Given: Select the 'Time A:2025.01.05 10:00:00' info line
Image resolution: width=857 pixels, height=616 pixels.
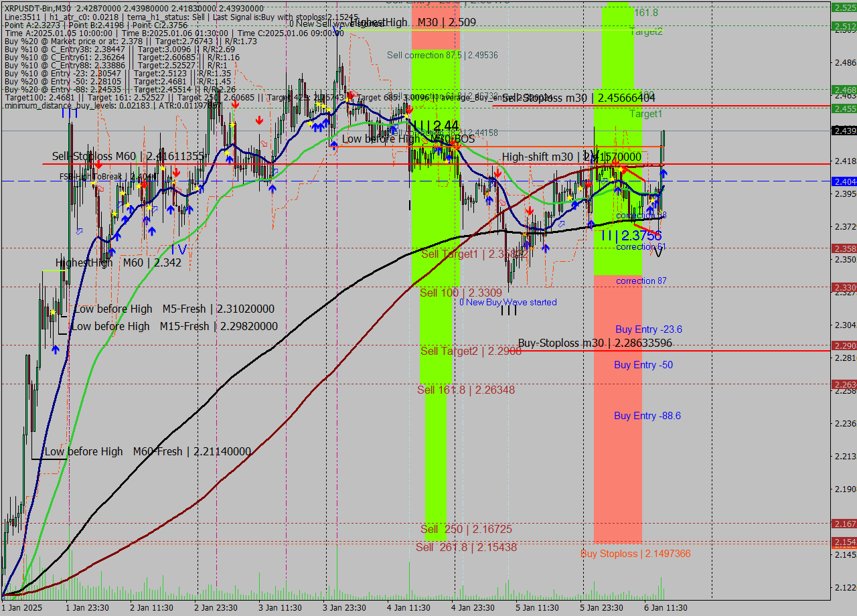Looking at the screenshot, I should click(174, 33).
